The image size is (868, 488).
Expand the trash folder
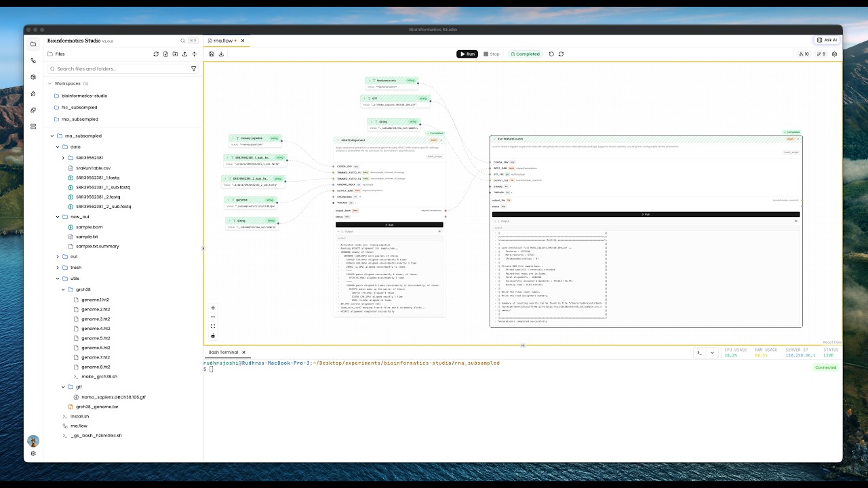coord(58,268)
